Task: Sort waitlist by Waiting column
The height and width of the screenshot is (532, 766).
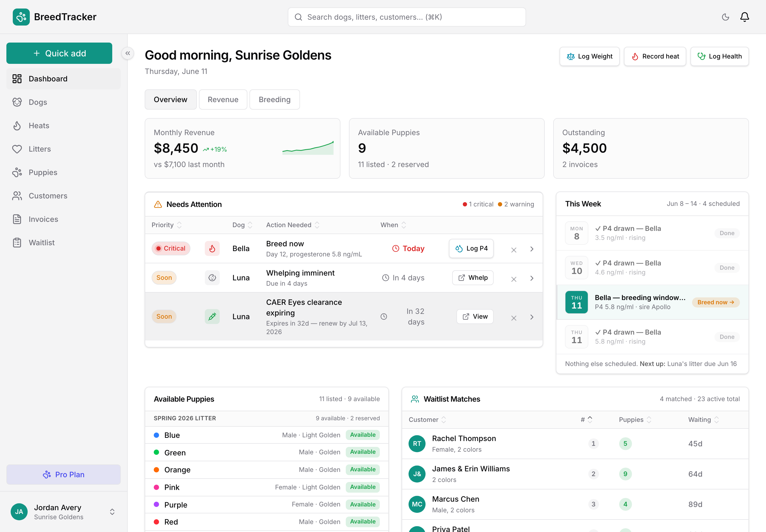Action: click(x=703, y=420)
